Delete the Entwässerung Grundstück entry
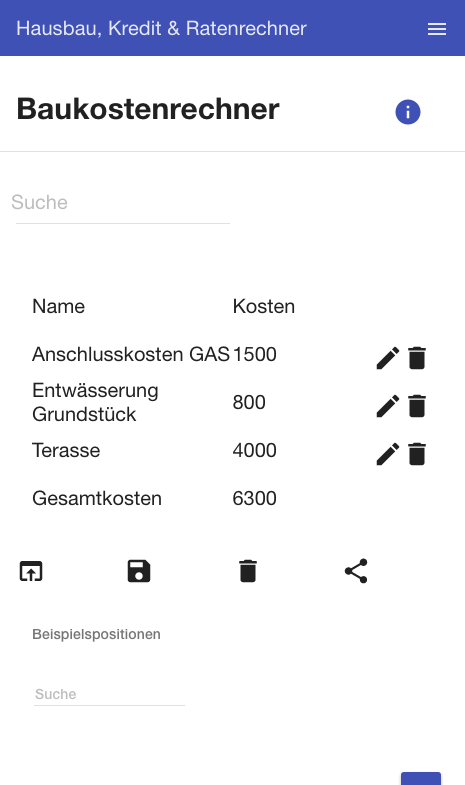465x785 pixels. (417, 406)
